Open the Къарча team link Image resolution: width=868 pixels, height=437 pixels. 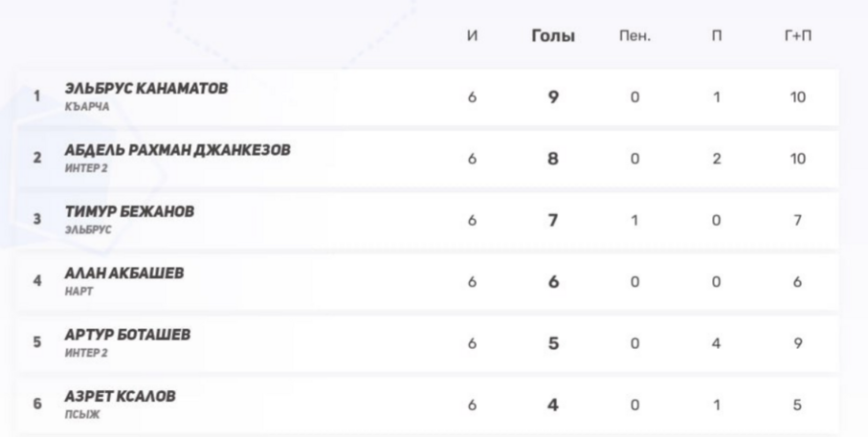80,107
